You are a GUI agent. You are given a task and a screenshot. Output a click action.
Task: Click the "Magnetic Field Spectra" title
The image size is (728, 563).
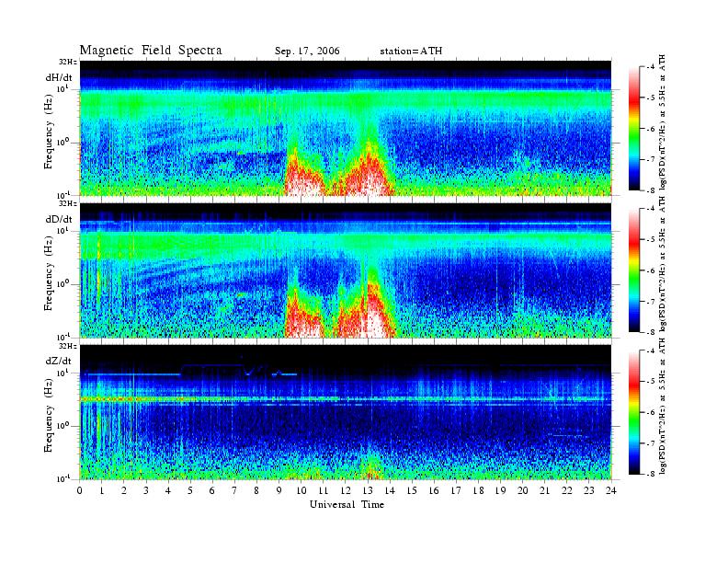[151, 51]
